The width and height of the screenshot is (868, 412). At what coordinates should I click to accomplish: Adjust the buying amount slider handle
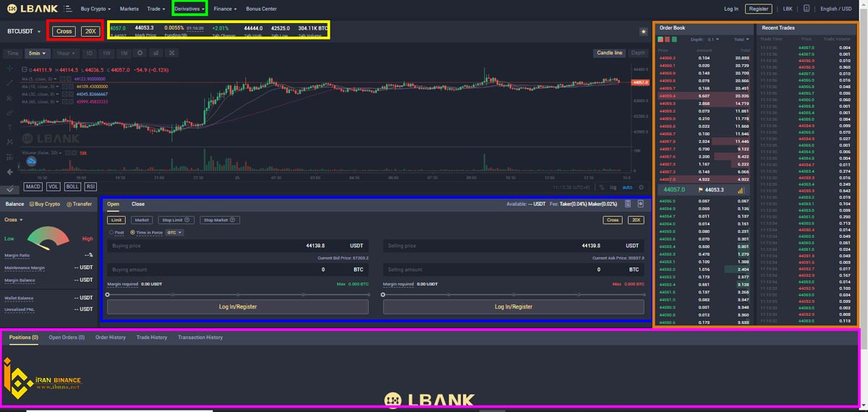tap(108, 294)
